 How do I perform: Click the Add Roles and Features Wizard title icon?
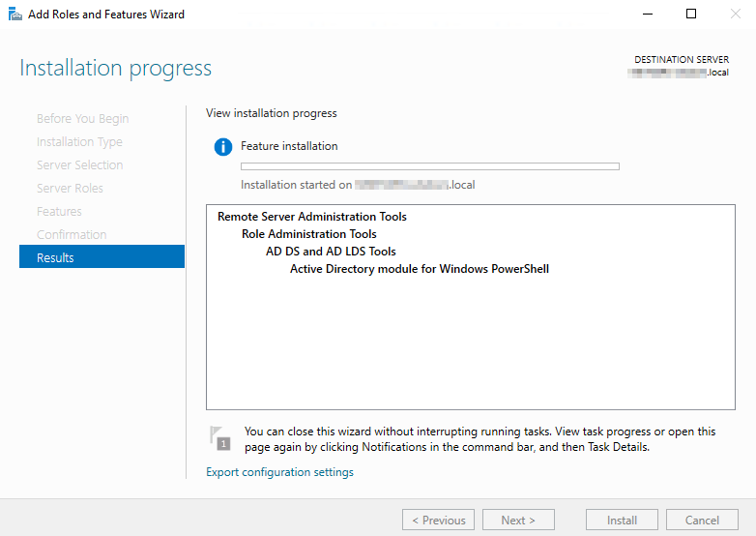pos(15,14)
